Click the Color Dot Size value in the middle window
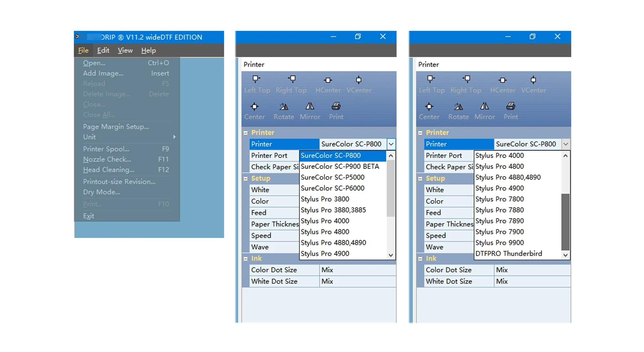 point(358,270)
